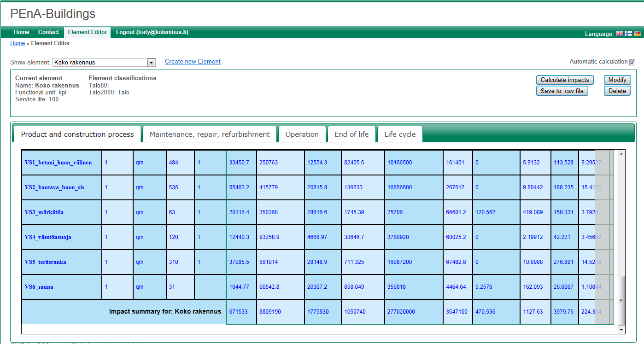Click the summary total 277020000
This screenshot has height=344, width=644.
[401, 312]
